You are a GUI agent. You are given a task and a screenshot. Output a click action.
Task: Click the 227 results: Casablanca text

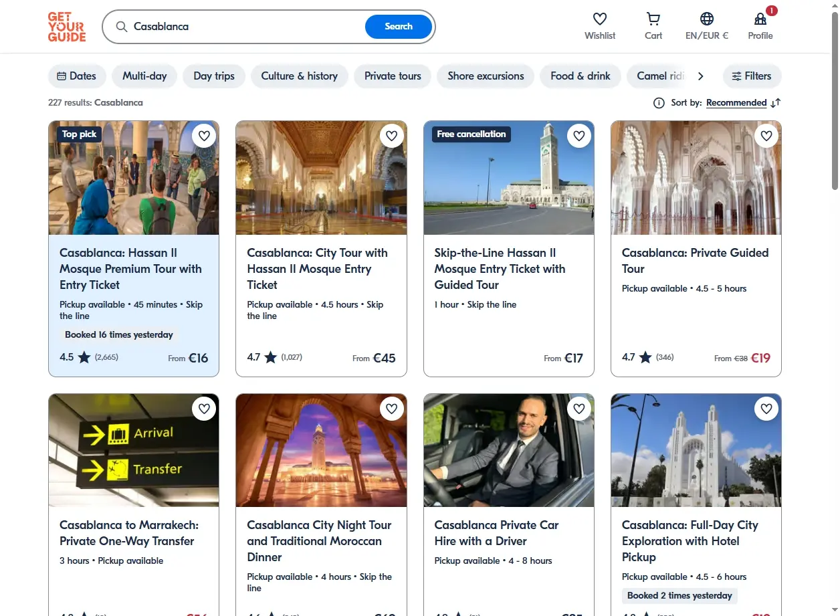pyautogui.click(x=95, y=102)
